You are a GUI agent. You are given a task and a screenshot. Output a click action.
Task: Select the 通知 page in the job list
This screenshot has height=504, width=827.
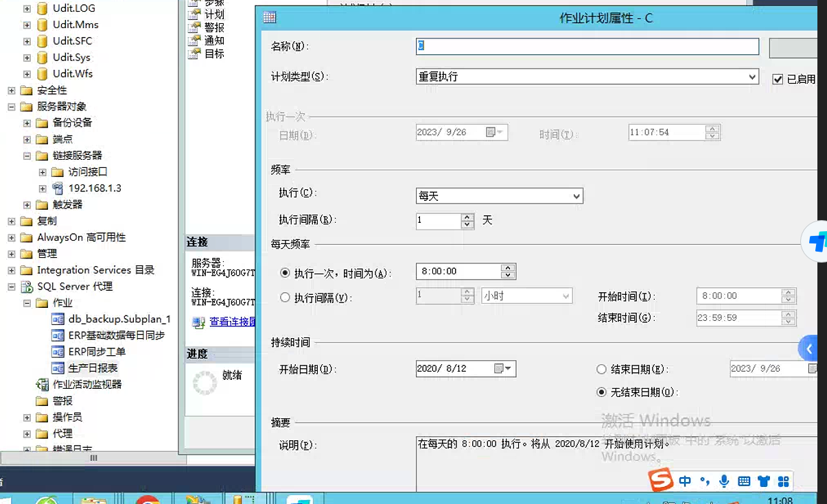214,40
